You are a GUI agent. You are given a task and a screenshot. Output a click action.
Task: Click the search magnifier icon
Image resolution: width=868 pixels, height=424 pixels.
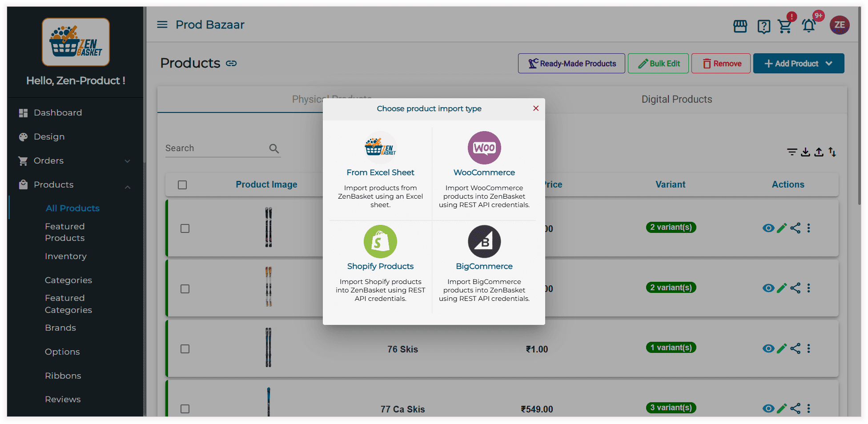point(274,148)
